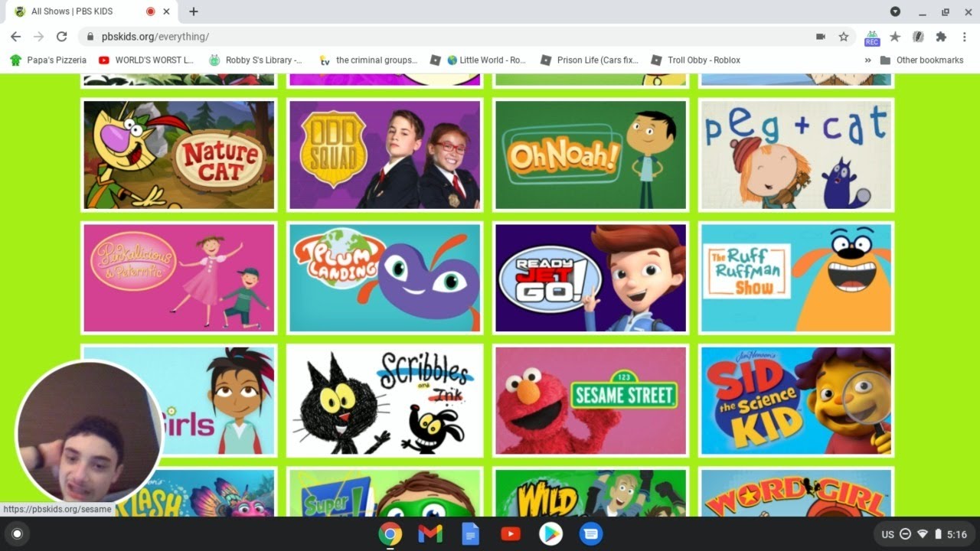
Task: Click the US keyboard input indicator
Action: coord(888,534)
